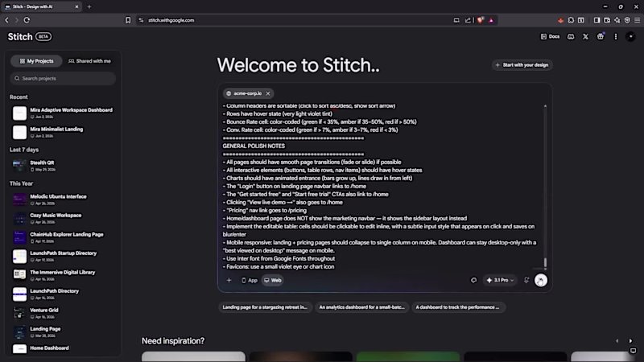Click the first inspiration card thumbnail
Image resolution: width=644 pixels, height=362 pixels.
(193, 356)
